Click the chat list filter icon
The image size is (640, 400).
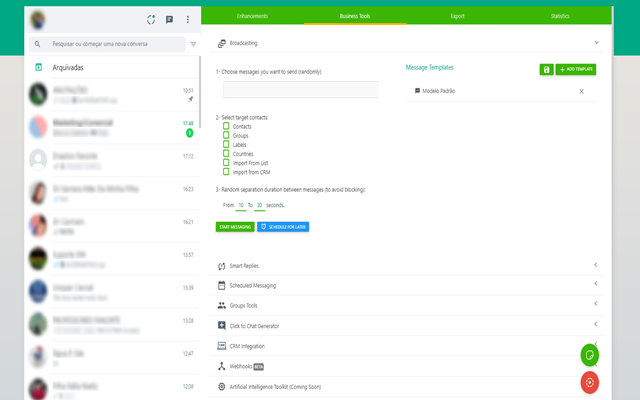pos(193,44)
